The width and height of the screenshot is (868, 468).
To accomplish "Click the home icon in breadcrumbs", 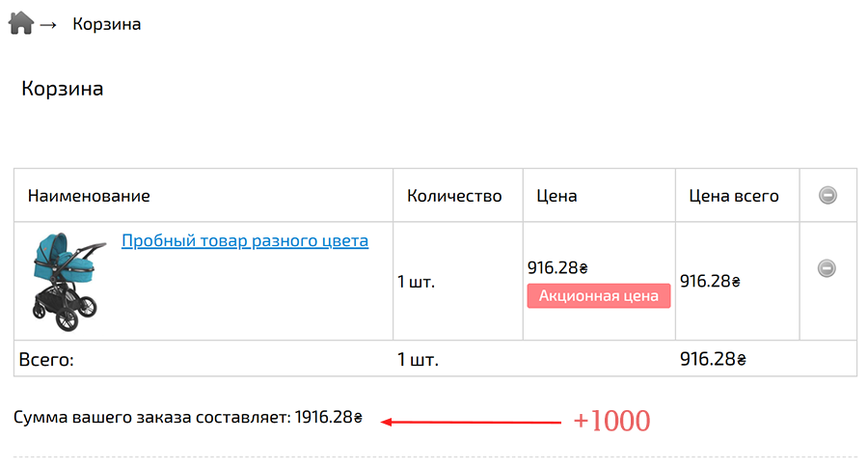I will pyautogui.click(x=21, y=22).
